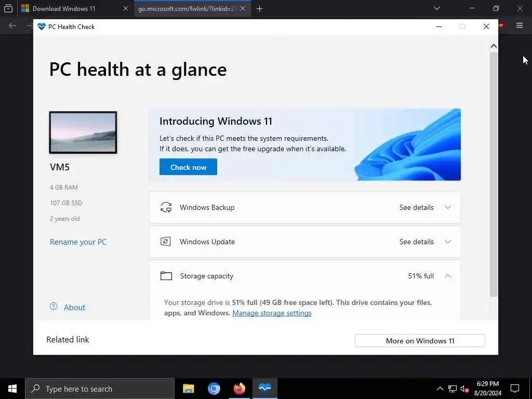
Task: Expand Windows Update details chevron
Action: [448, 242]
